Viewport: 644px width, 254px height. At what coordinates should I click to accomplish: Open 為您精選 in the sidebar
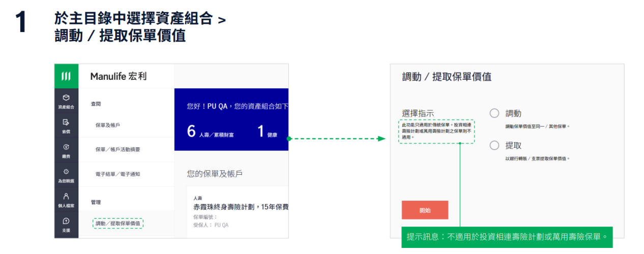click(66, 175)
